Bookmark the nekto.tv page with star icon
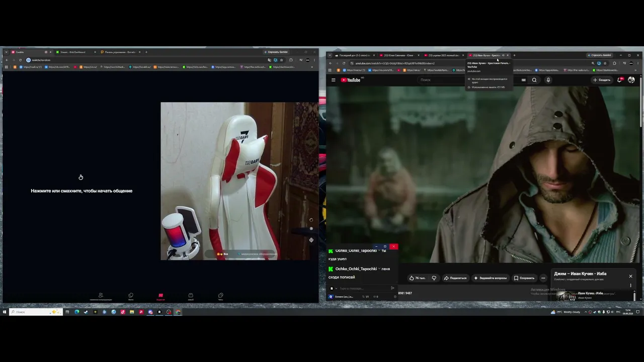 coord(282,60)
